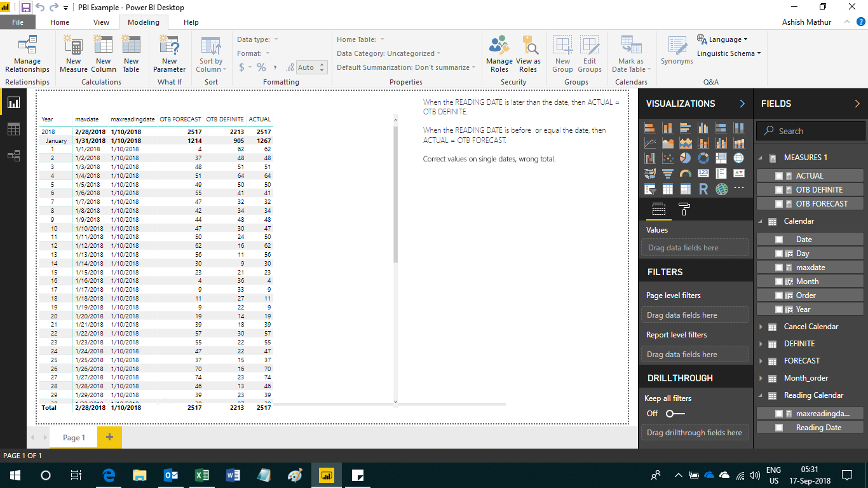Click the Manage Relationships ribbon button
Screen dimensions: 868x488
(x=27, y=55)
